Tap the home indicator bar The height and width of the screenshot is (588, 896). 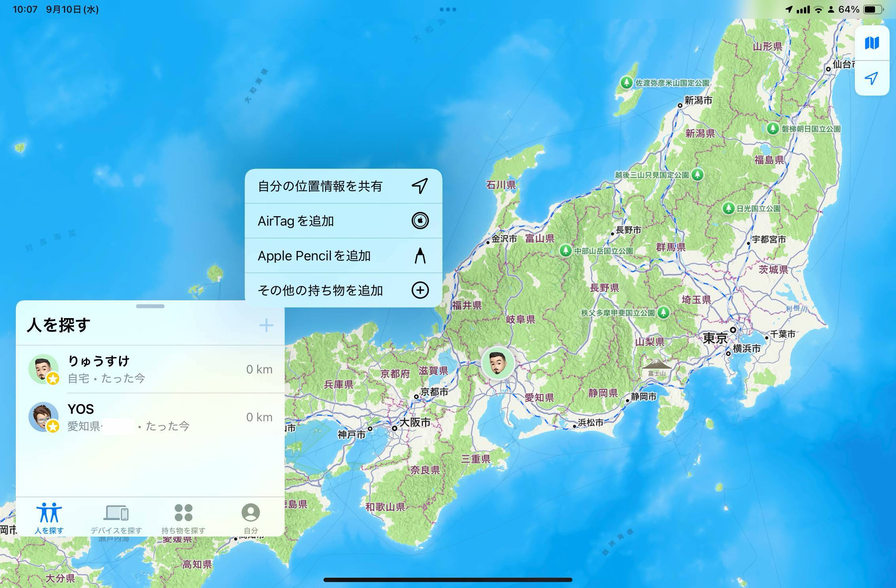coord(448,580)
